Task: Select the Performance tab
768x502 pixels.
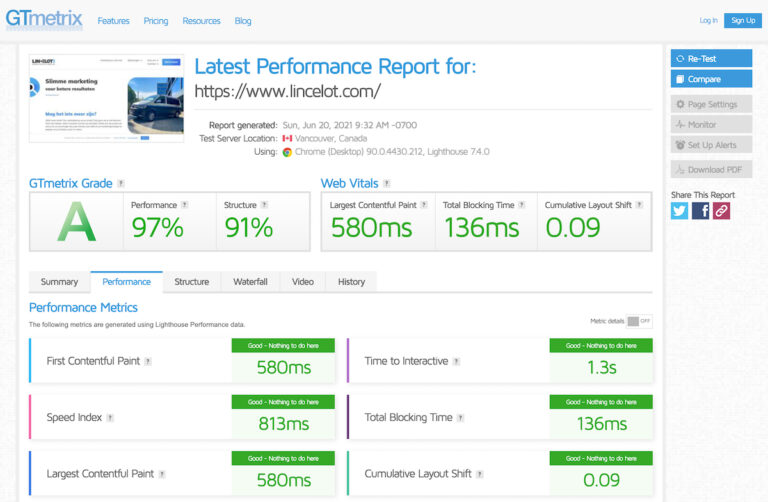Action: pos(126,282)
